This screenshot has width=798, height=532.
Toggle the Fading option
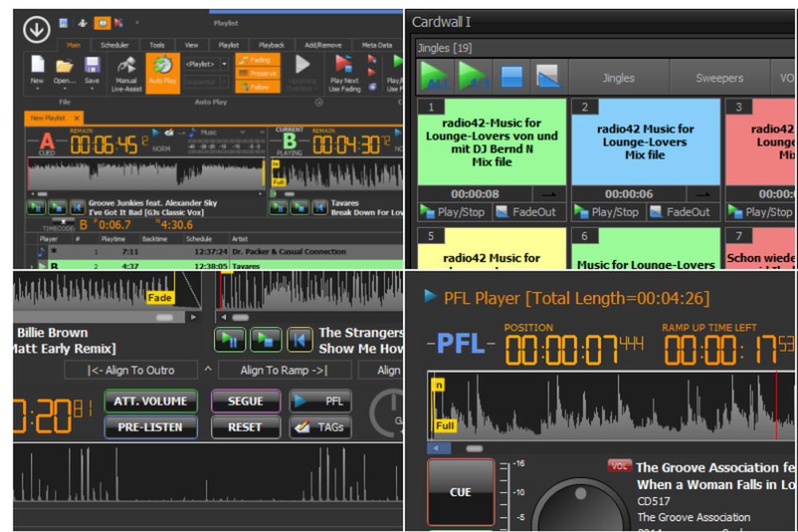[x=258, y=60]
